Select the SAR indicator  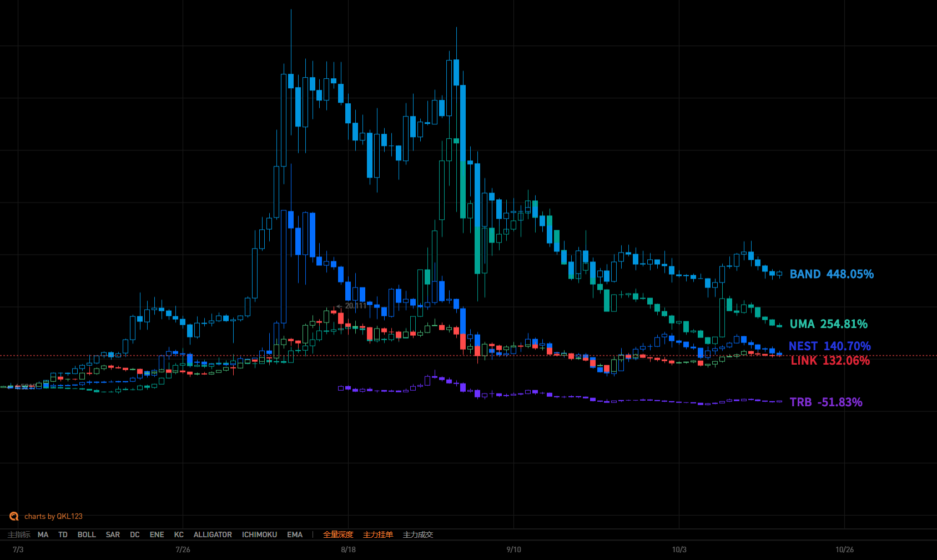tap(113, 534)
